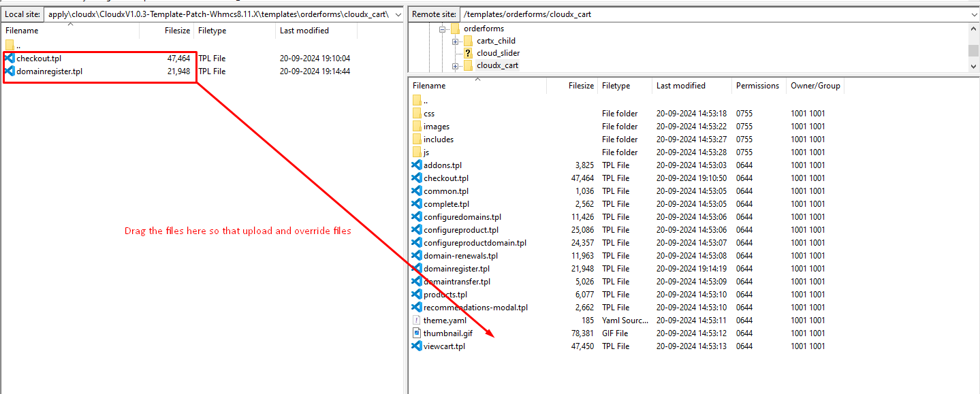Viewport: 980px width, 394px height.
Task: Sort remote list by Permissions column
Action: (x=757, y=86)
